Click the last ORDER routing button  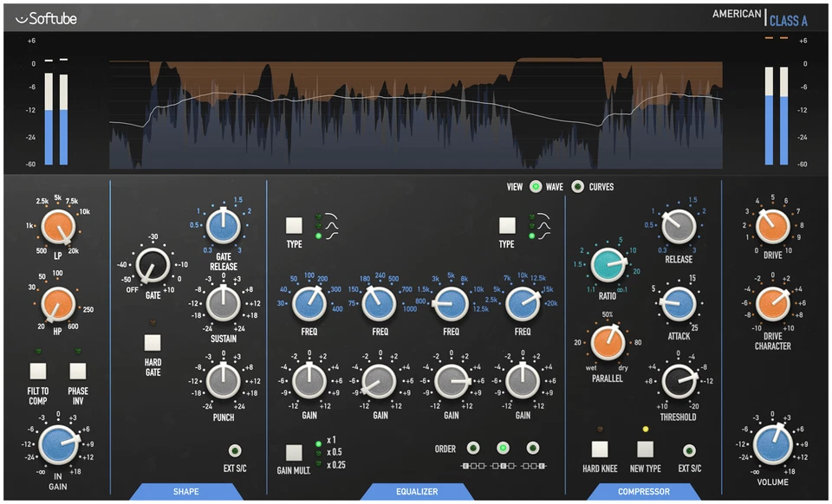pyautogui.click(x=532, y=448)
